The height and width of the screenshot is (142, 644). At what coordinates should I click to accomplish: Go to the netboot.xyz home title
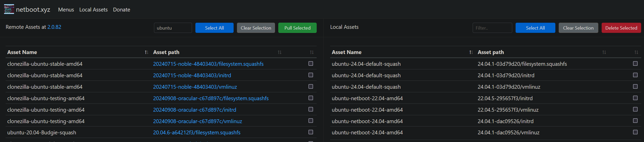pyautogui.click(x=33, y=10)
